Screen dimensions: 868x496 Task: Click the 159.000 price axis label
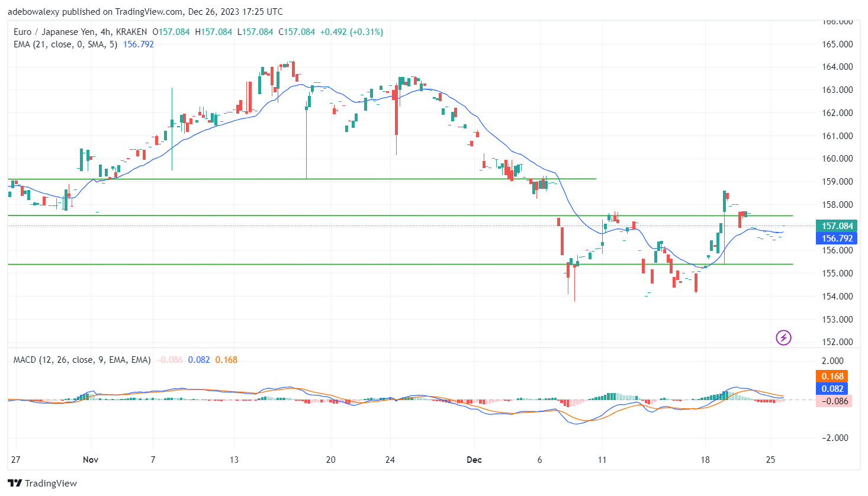coord(837,182)
